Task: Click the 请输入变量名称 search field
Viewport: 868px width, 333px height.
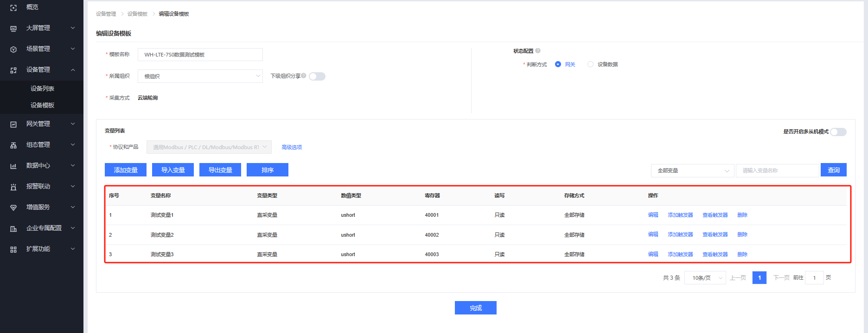Action: (777, 170)
